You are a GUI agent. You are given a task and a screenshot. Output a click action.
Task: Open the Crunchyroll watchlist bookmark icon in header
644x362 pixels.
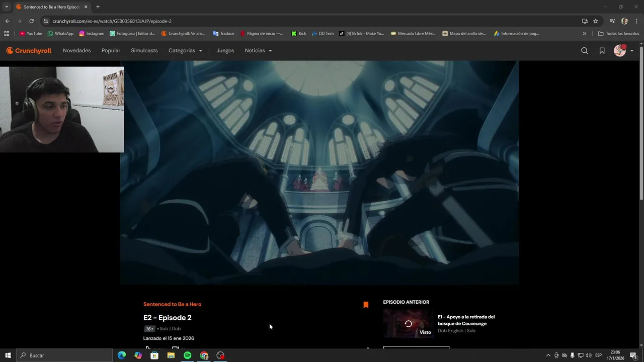pos(602,51)
